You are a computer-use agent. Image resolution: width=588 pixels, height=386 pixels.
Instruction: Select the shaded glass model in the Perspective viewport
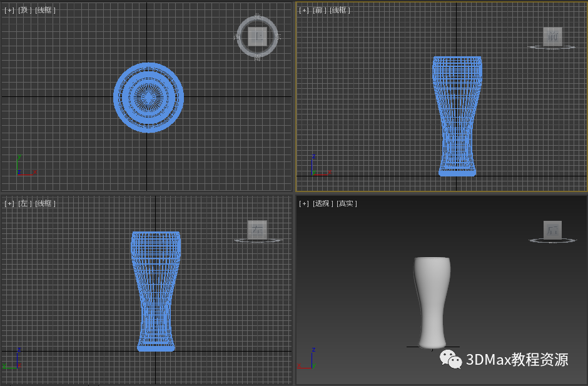(x=432, y=303)
